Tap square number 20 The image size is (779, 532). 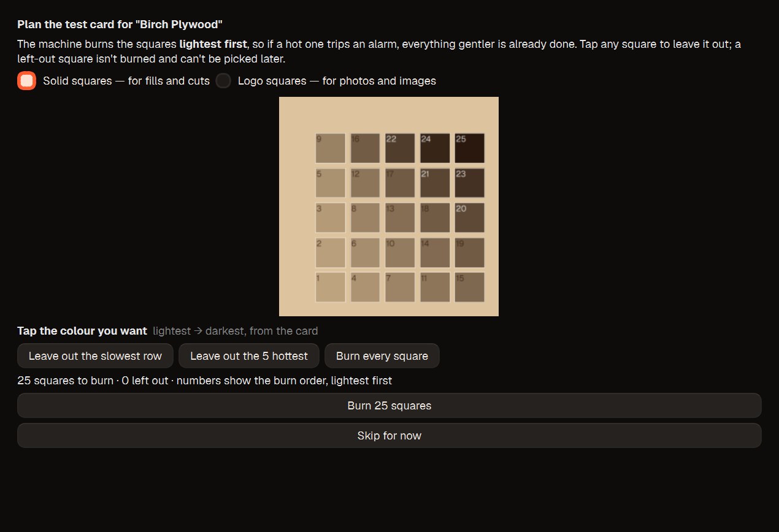470,218
